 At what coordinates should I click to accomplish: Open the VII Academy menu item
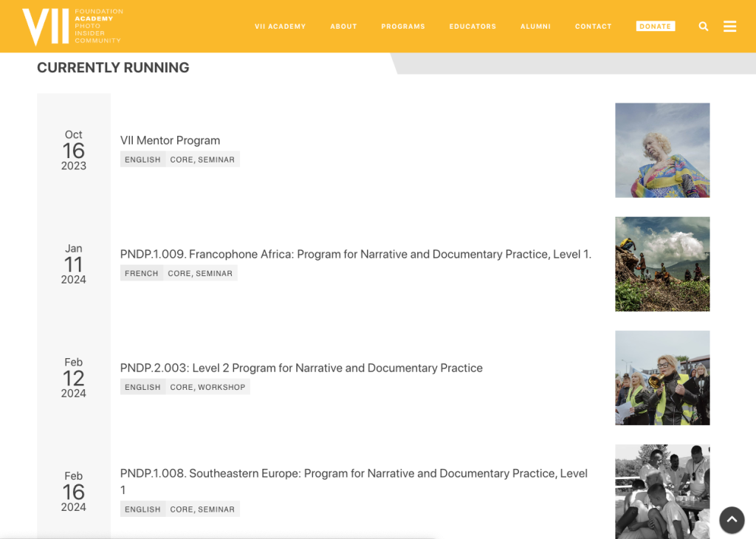(x=280, y=27)
